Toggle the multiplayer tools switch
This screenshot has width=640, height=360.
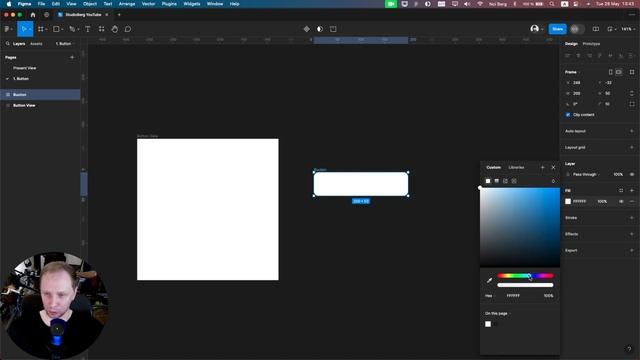(x=577, y=29)
